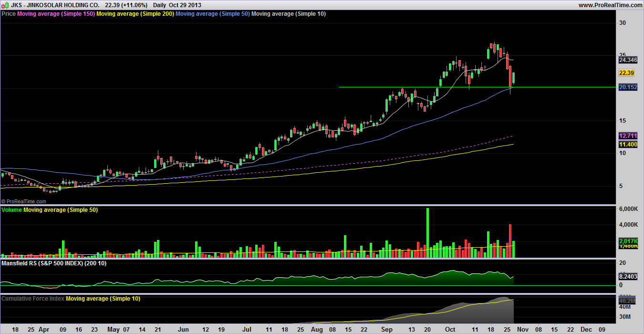Click the 8.2403 Mansfield RS value tag

627,276
